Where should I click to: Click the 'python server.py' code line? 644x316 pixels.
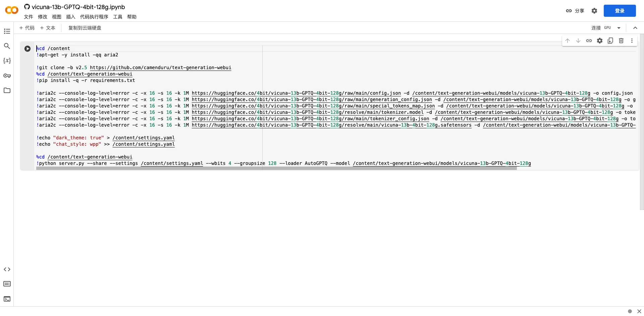pyautogui.click(x=283, y=164)
